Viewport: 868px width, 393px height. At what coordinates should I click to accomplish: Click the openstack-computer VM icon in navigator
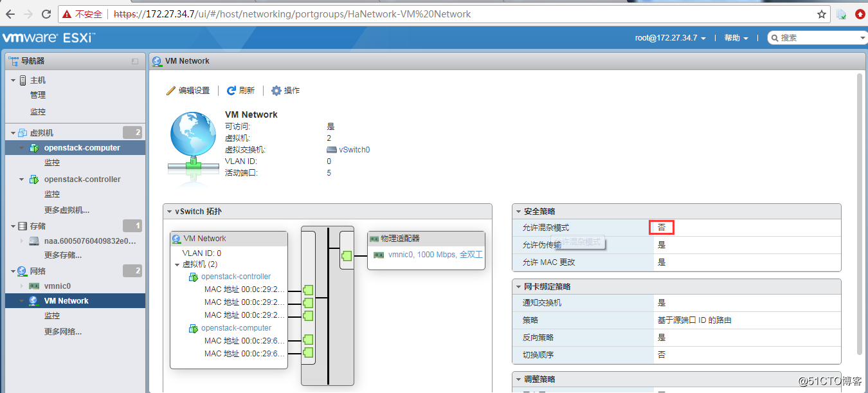34,148
